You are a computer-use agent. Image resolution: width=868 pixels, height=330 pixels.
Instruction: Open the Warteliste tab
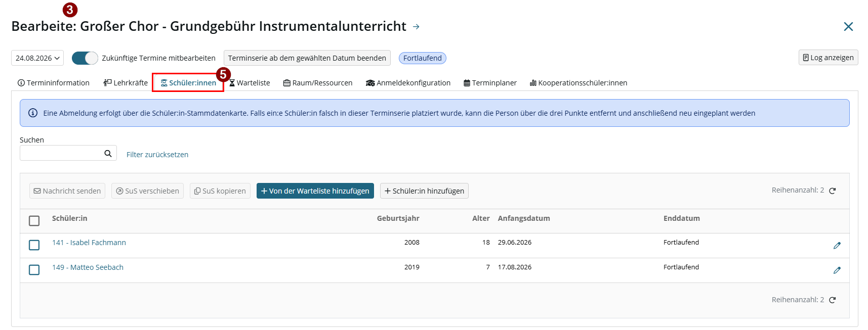point(250,83)
